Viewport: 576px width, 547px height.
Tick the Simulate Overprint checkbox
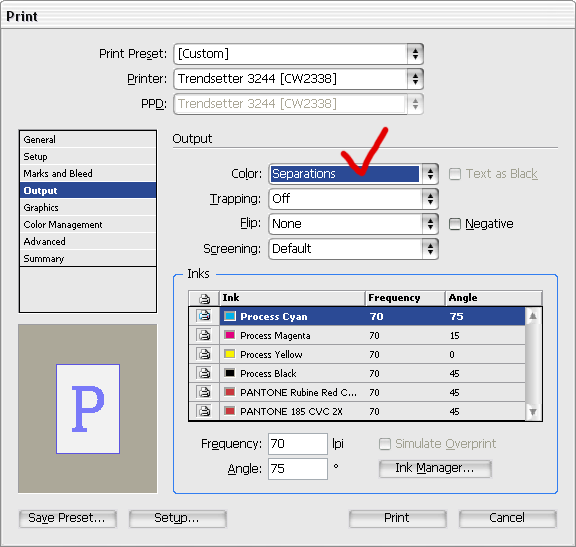point(385,444)
